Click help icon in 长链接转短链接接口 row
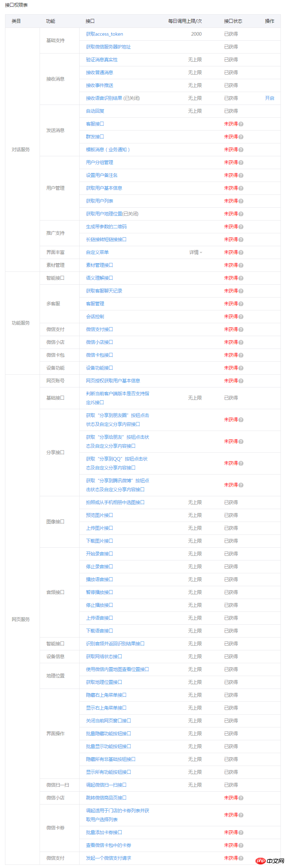This screenshot has width=288, height=868. point(241,240)
